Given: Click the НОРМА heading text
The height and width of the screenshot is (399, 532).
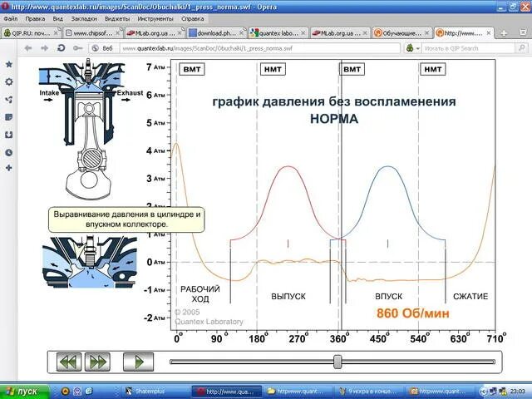Looking at the screenshot, I should point(334,119).
